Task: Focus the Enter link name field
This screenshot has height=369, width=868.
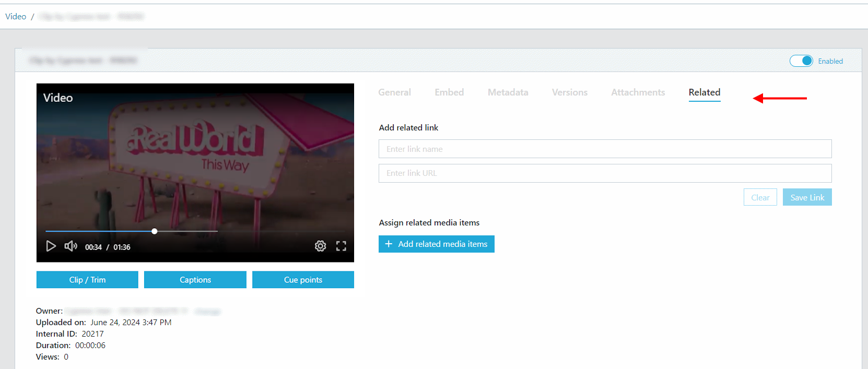Action: [x=605, y=149]
